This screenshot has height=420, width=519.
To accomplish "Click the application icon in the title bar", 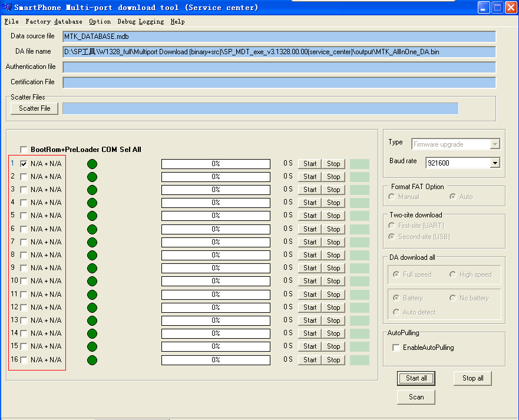I will coord(6,7).
